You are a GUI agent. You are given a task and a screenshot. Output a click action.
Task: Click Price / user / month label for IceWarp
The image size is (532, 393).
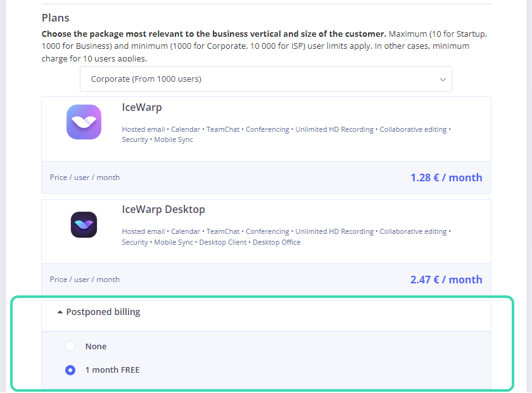(85, 177)
